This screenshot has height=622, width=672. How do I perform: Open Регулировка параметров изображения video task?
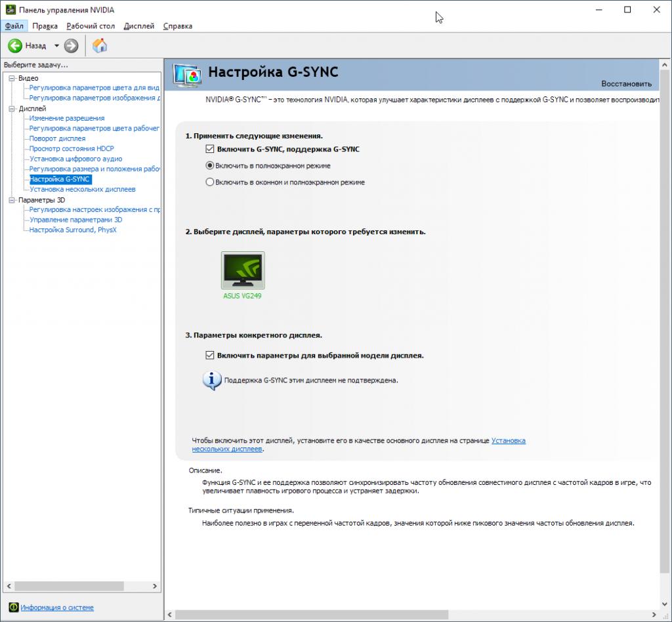[x=94, y=98]
